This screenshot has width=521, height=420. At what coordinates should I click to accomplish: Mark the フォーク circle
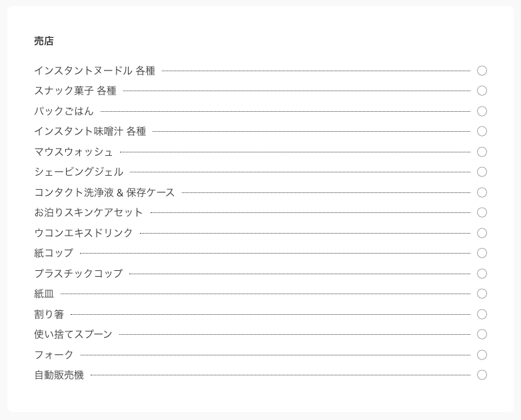pyautogui.click(x=482, y=355)
